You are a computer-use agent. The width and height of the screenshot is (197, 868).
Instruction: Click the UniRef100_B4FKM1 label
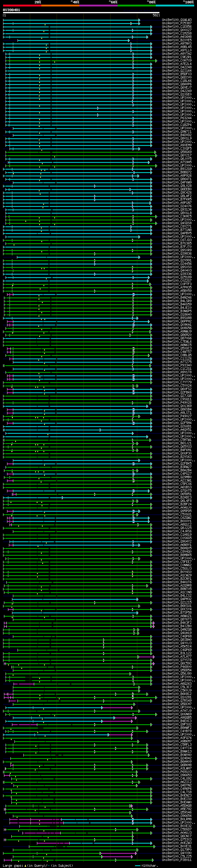[x=177, y=450]
